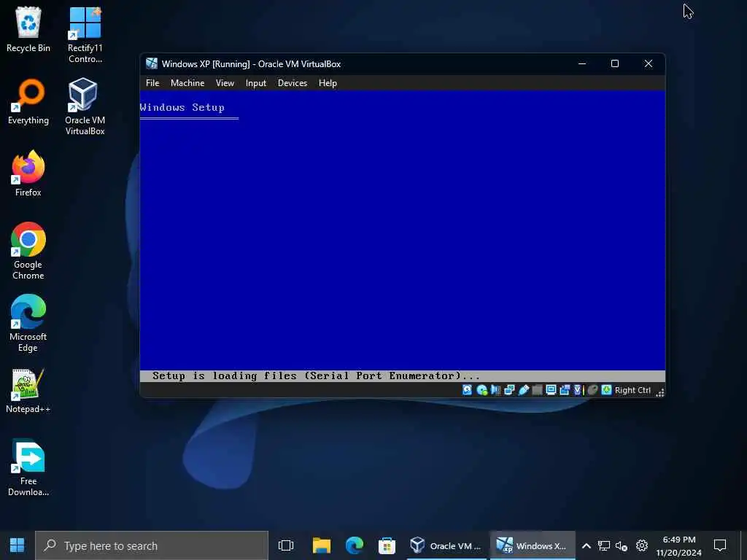This screenshot has width=747, height=560.
Task: Maximize the Windows XP VirtualBox window
Action: pos(615,63)
